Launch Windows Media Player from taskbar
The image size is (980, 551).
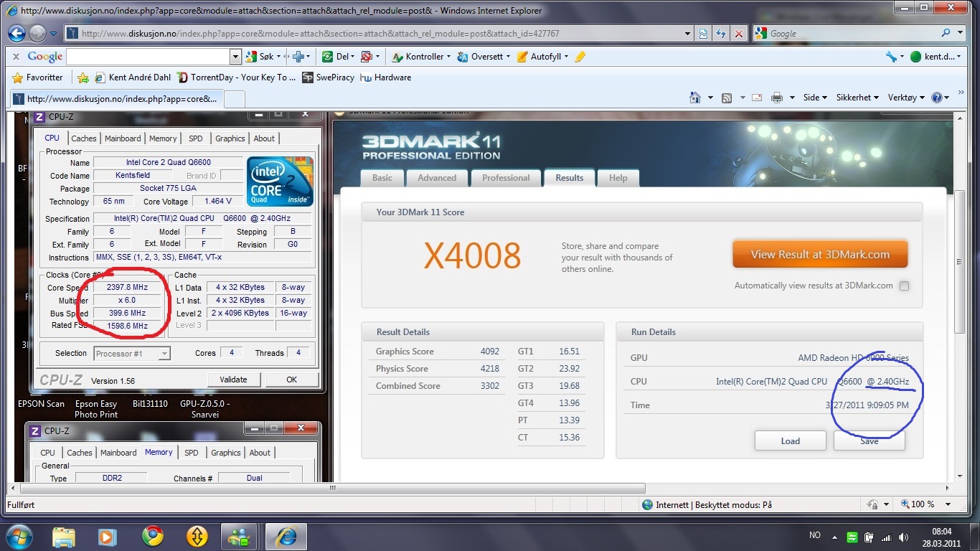[x=108, y=536]
